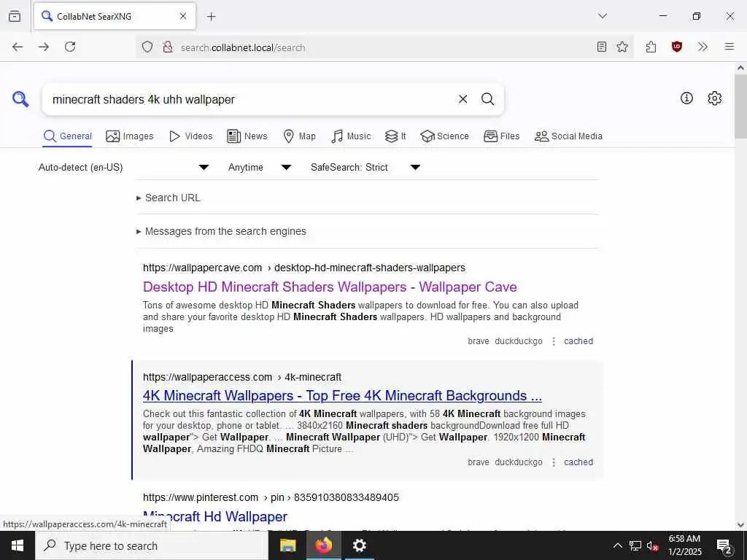The image size is (747, 560).
Task: Switch to the Videos category
Action: coord(190,136)
